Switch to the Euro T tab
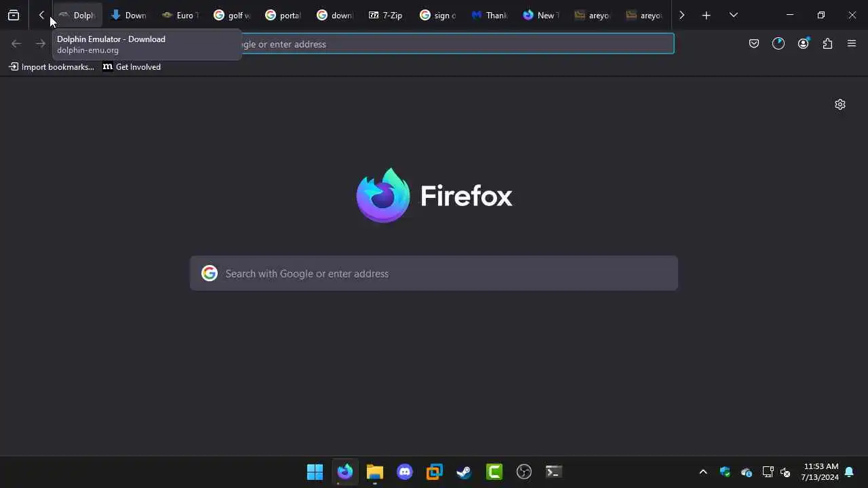This screenshot has width=868, height=488. point(180,15)
